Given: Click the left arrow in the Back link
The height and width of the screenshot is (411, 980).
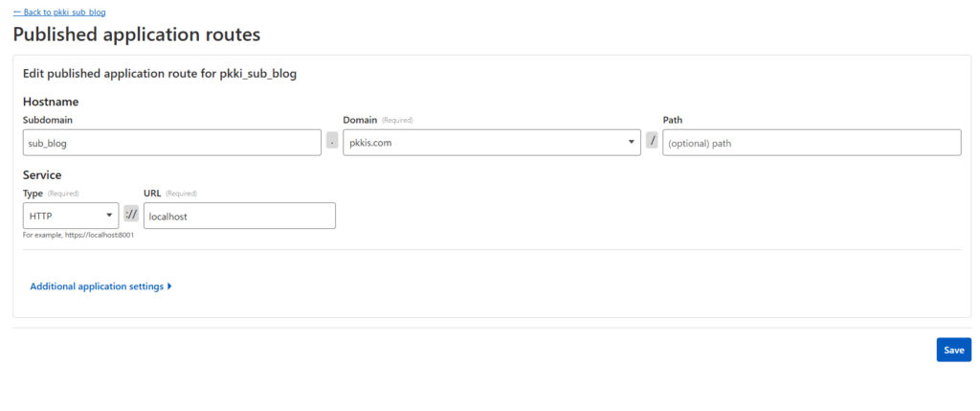Looking at the screenshot, I should [16, 12].
